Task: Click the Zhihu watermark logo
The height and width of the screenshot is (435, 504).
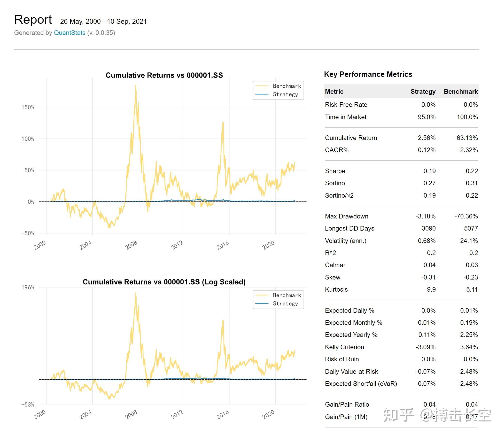Action: 398,415
